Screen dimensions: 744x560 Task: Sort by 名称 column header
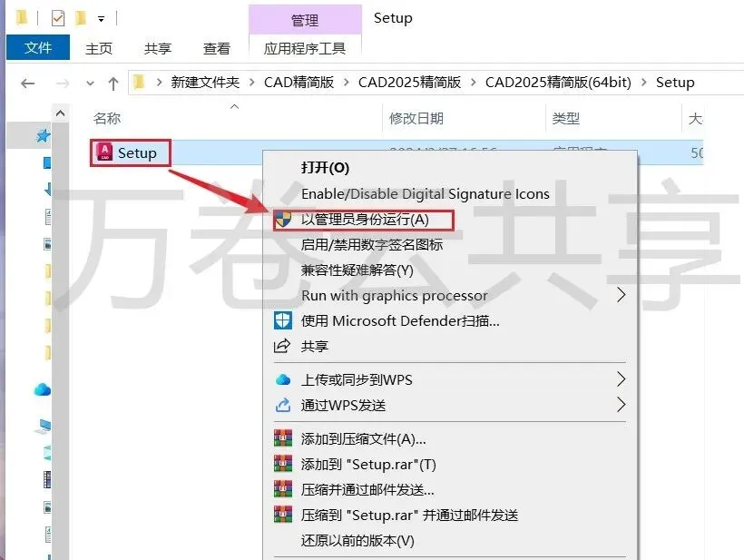coord(107,118)
